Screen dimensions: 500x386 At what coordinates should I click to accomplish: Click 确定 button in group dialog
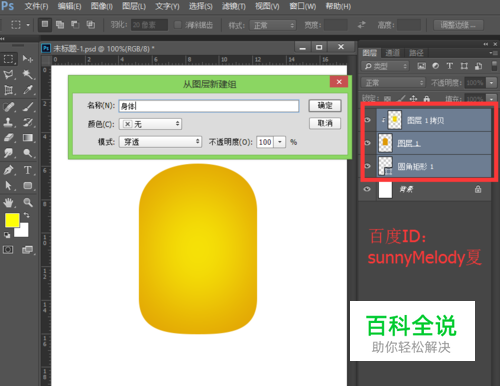[x=325, y=106]
